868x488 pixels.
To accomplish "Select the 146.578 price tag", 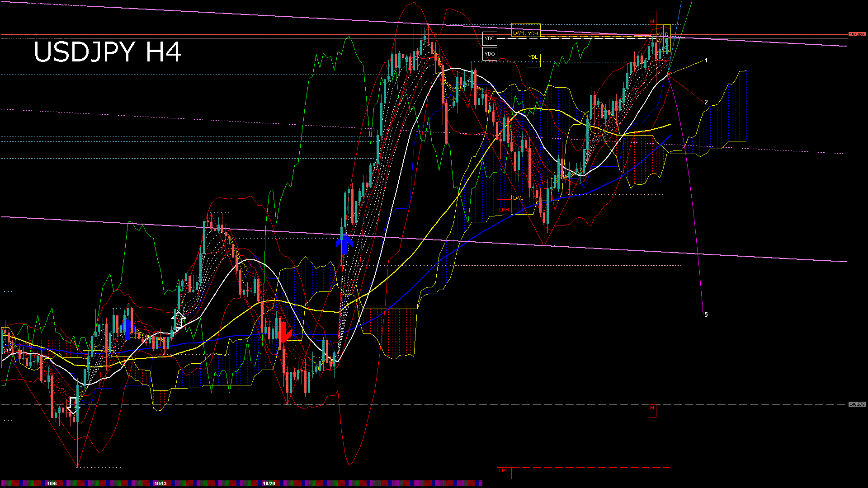I will tap(857, 404).
